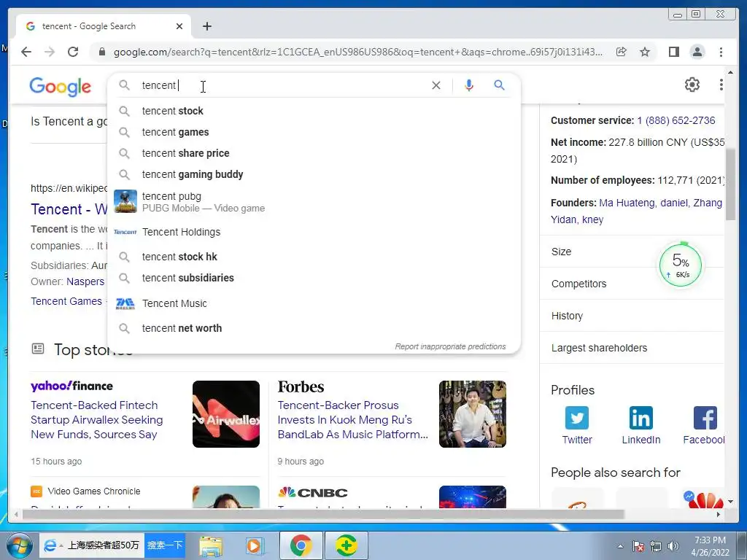Image resolution: width=747 pixels, height=560 pixels.
Task: Start voice search with the microphone icon
Action: coord(469,85)
